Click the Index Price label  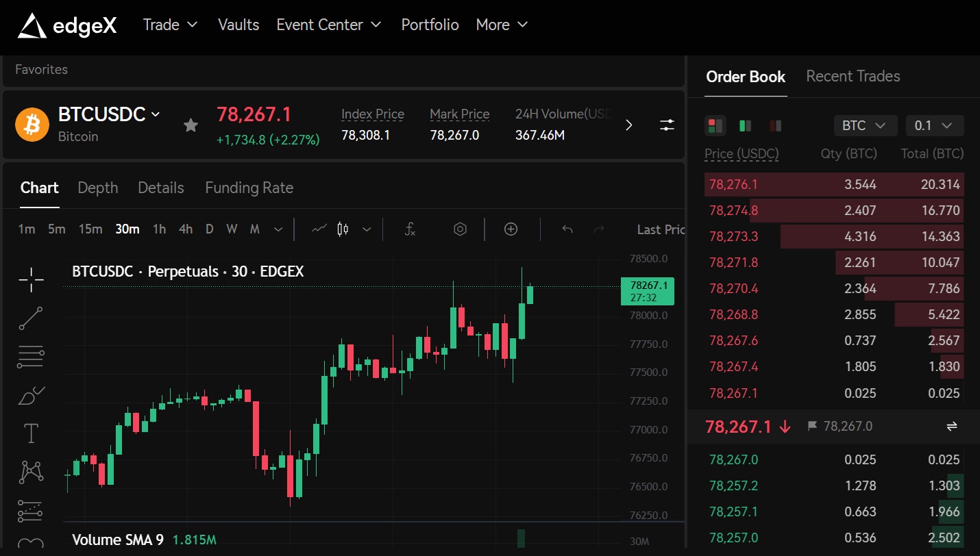point(373,114)
